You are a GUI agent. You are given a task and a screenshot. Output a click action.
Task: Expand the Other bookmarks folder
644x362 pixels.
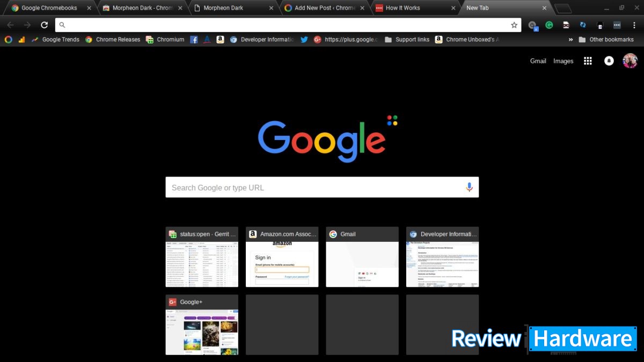606,39
